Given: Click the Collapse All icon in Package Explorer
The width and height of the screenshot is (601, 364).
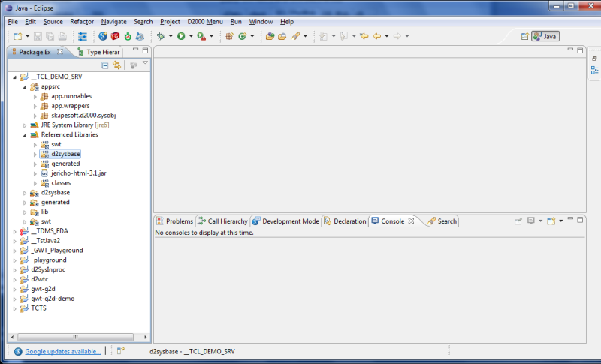Looking at the screenshot, I should [105, 65].
